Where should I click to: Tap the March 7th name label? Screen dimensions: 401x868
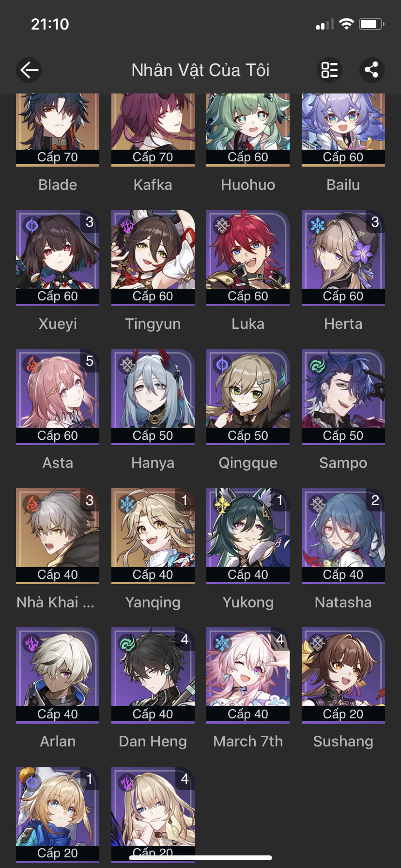[248, 742]
